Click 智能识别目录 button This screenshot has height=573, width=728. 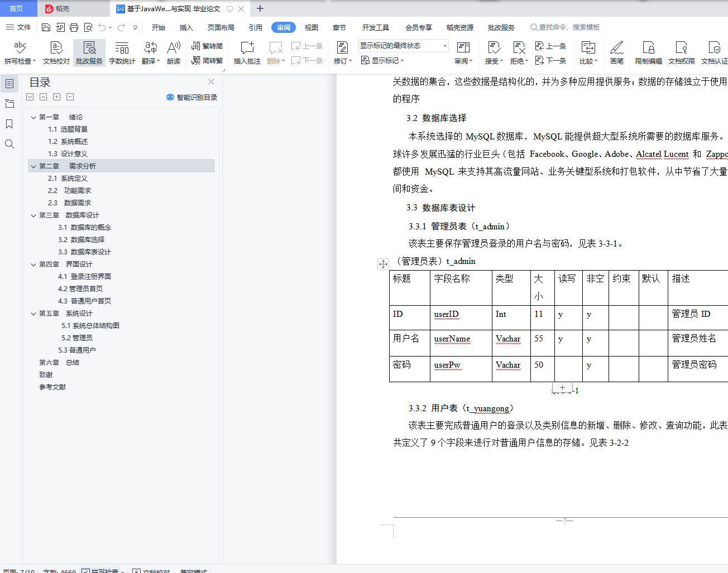pos(192,97)
